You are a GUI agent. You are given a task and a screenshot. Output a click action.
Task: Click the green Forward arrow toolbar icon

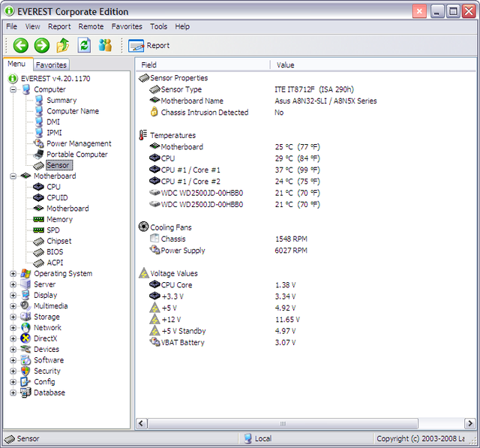click(42, 46)
